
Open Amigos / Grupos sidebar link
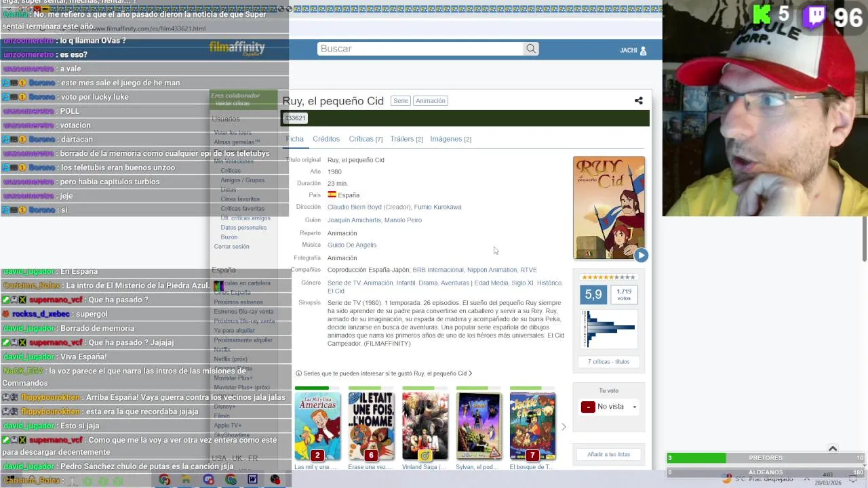click(x=243, y=180)
